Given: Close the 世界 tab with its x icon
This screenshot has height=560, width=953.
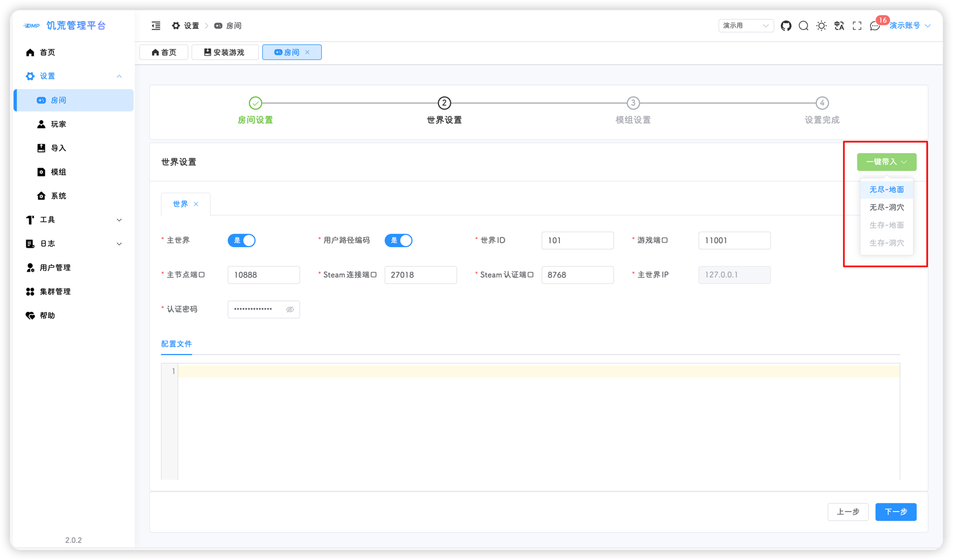Looking at the screenshot, I should click(x=196, y=204).
